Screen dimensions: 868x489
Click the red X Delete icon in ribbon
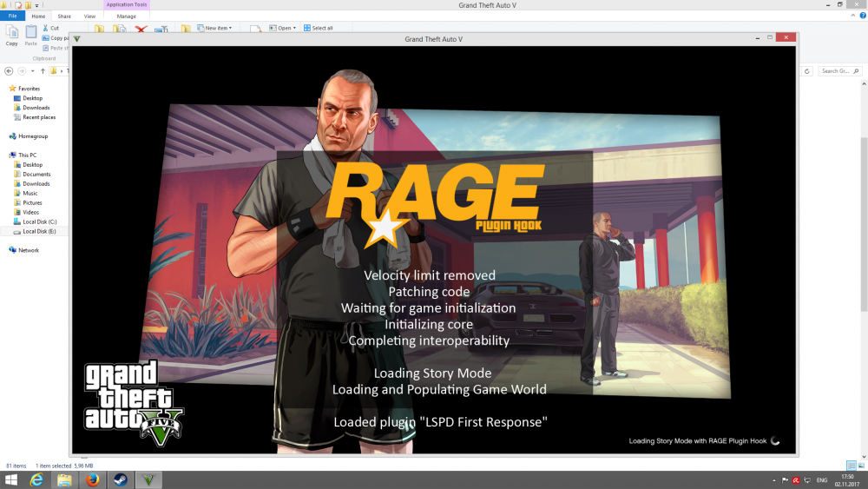pos(141,29)
